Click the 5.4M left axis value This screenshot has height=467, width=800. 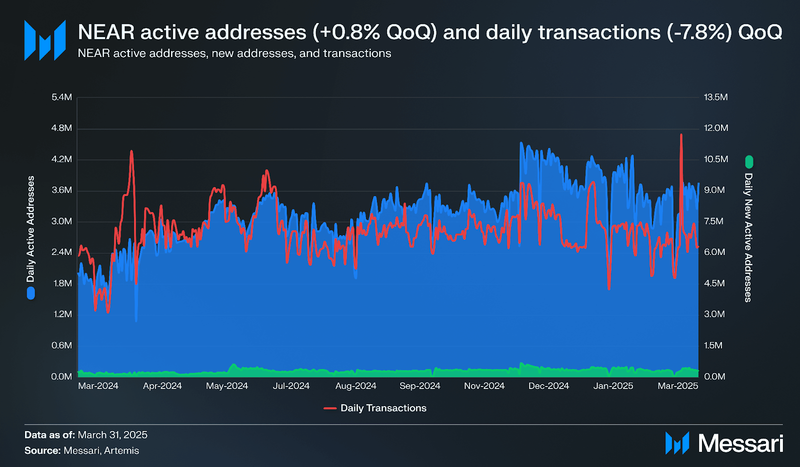pyautogui.click(x=62, y=97)
